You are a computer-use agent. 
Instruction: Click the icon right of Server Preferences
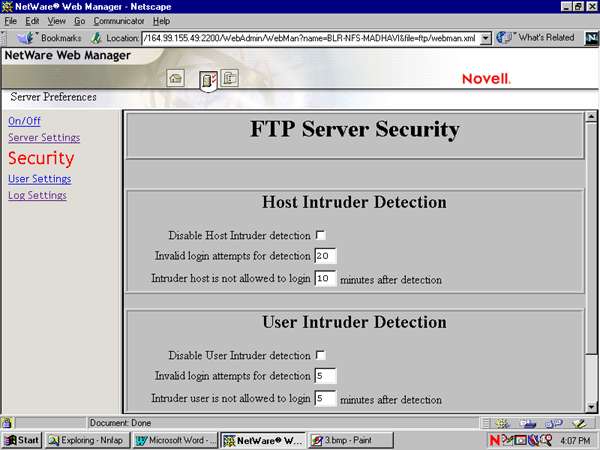pyautogui.click(x=230, y=78)
